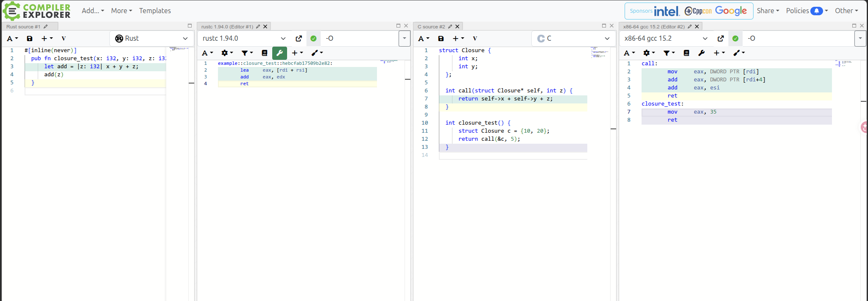
Task: Visit the Intel sponsor link
Action: tap(667, 11)
